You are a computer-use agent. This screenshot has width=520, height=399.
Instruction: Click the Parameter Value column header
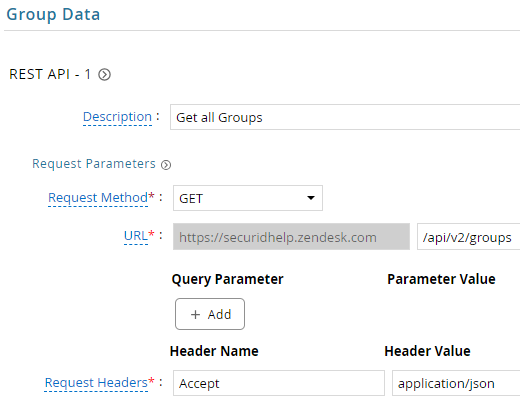(x=441, y=279)
